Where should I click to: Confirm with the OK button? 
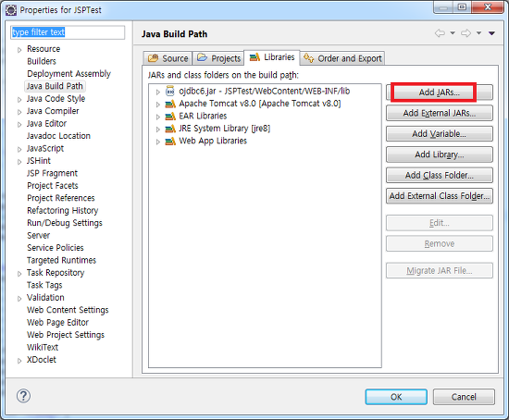pyautogui.click(x=396, y=397)
